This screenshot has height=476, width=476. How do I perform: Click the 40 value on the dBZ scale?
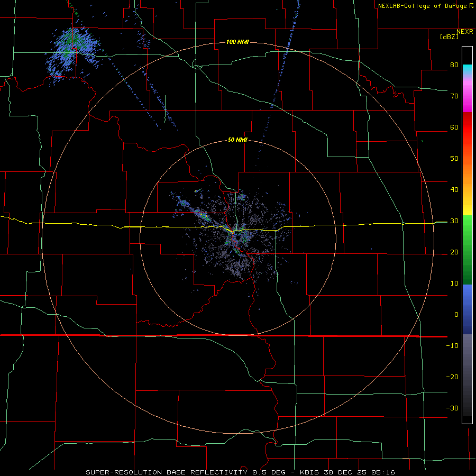click(x=454, y=190)
